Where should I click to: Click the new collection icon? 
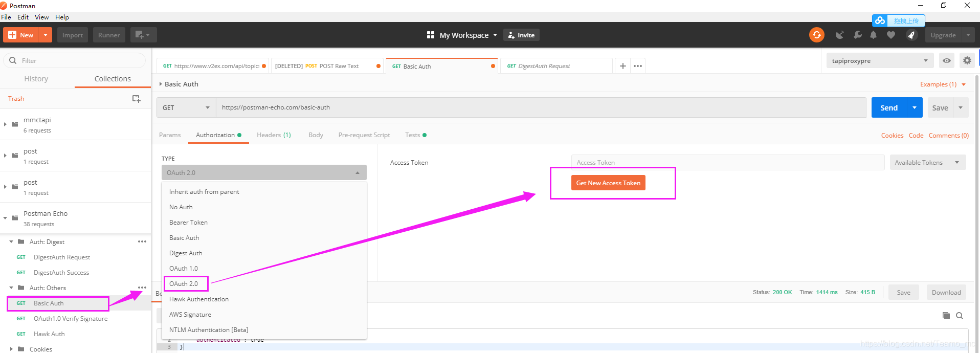(136, 99)
